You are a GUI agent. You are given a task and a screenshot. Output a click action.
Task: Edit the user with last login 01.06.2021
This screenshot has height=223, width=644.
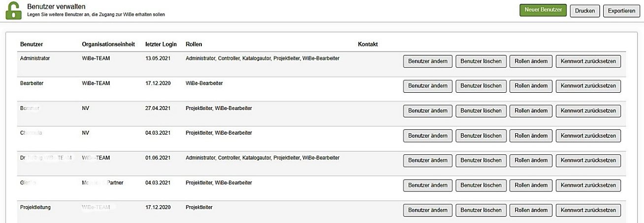(427, 160)
